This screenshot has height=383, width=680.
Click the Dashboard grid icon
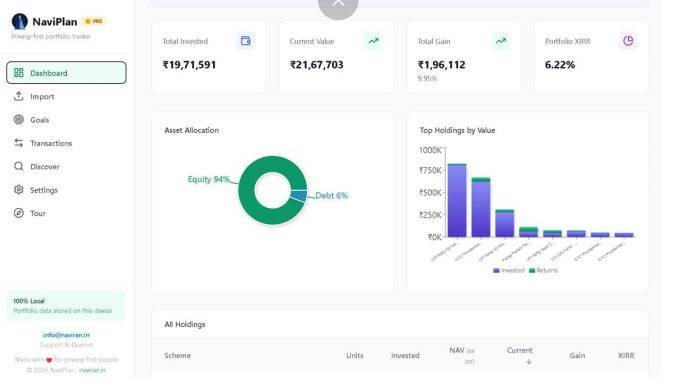[x=19, y=73]
